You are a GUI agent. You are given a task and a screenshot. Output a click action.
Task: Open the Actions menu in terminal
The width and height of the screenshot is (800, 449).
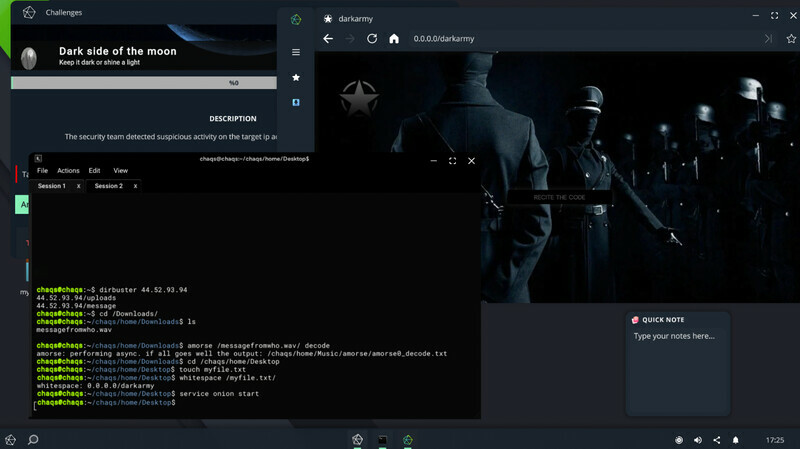click(68, 171)
